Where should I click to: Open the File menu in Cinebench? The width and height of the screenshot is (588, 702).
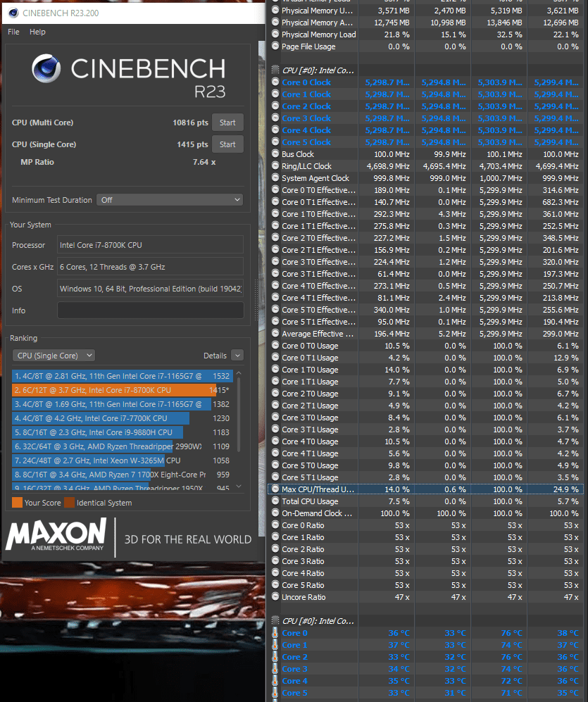pos(13,32)
